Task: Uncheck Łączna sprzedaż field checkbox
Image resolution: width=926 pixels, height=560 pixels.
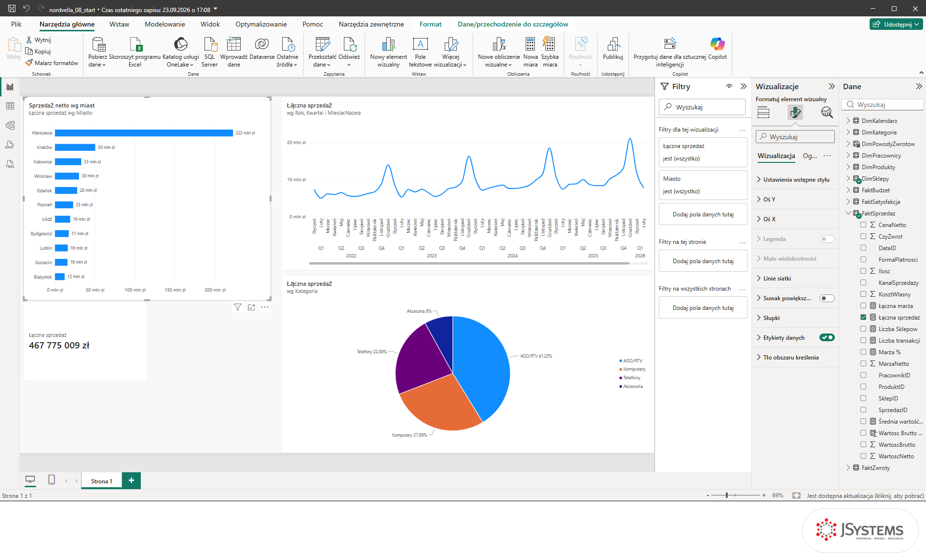Action: (863, 317)
